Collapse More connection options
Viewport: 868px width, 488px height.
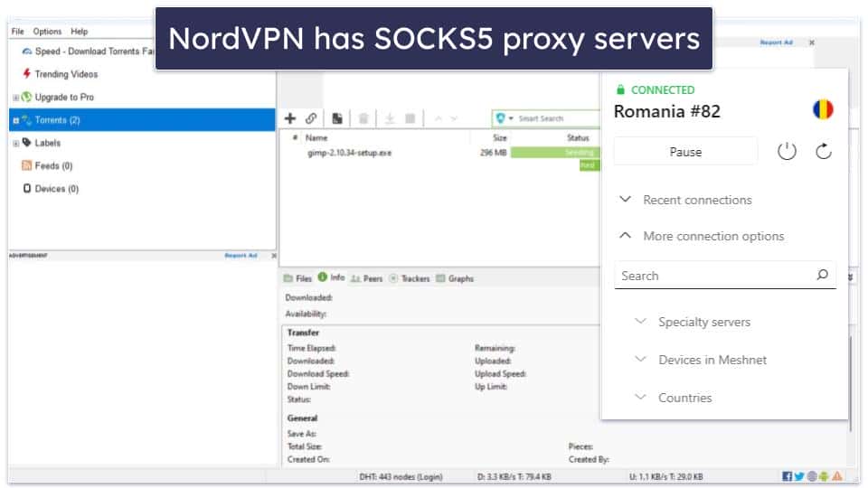[702, 236]
